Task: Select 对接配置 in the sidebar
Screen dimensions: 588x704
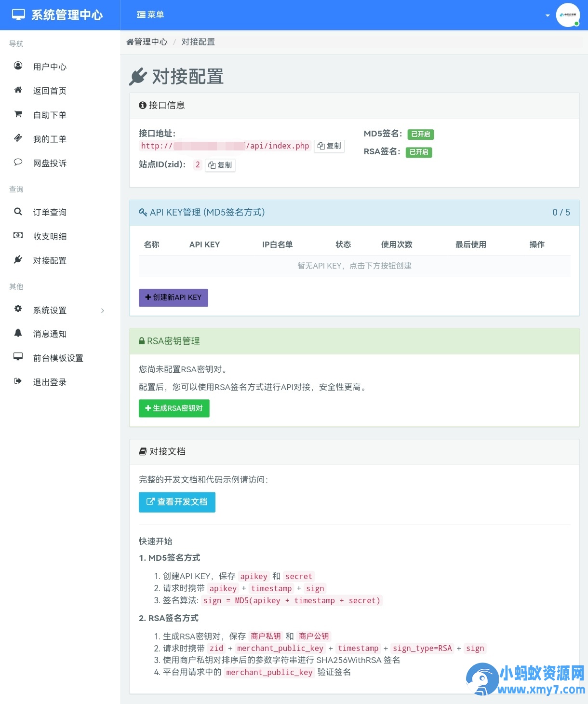Action: 50,260
